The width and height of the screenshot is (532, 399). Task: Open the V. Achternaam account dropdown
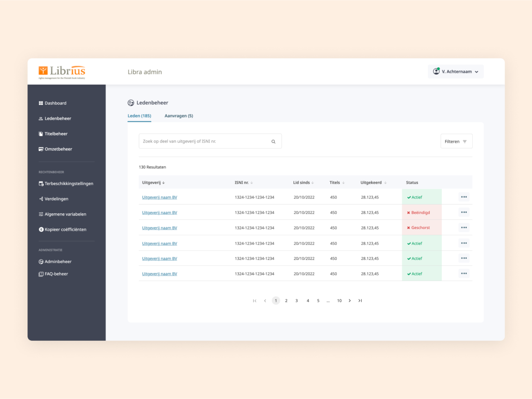456,71
